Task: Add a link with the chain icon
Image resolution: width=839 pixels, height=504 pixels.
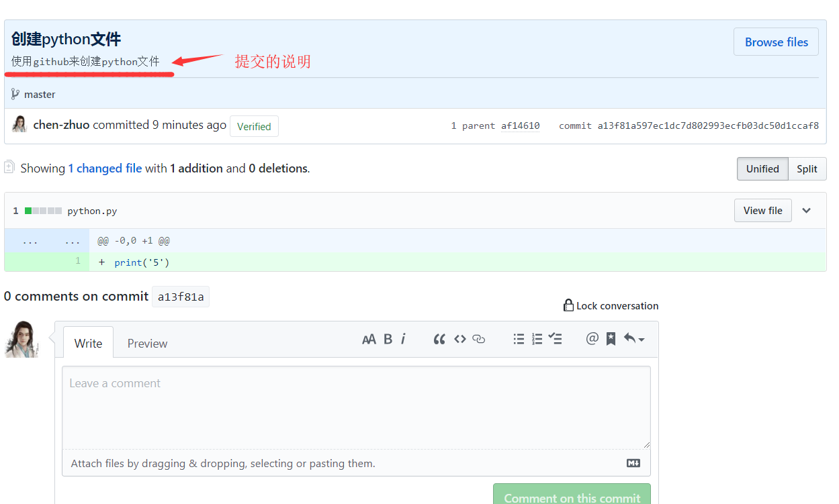Action: pos(478,340)
